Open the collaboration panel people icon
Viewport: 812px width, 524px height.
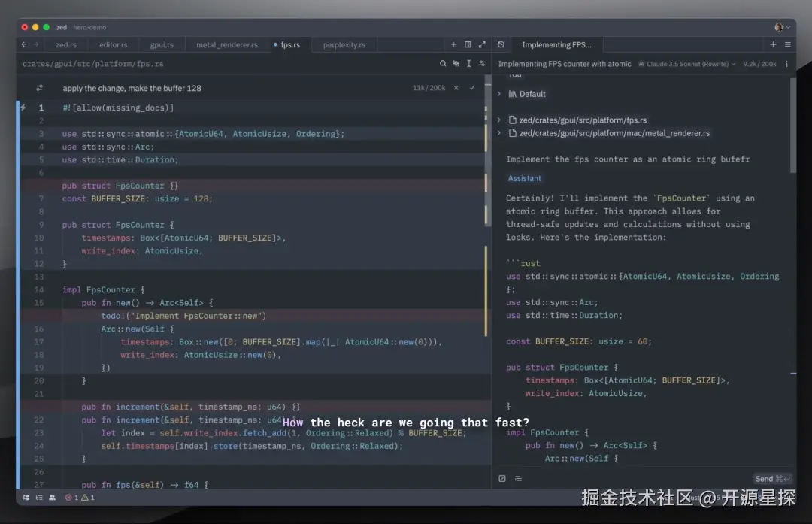point(53,498)
